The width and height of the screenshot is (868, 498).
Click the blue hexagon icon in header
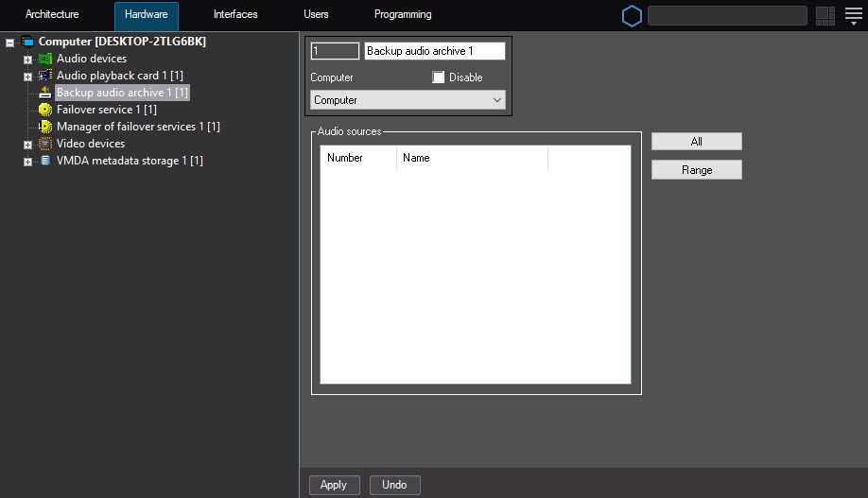[x=631, y=15]
